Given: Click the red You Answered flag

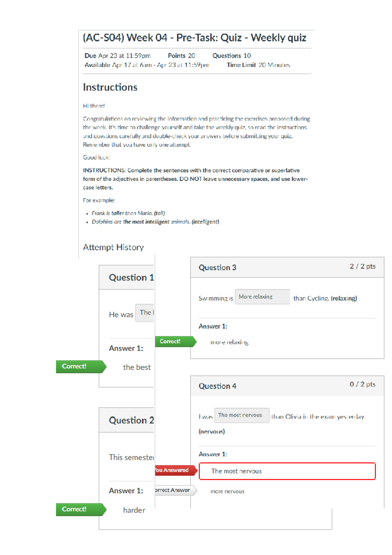Looking at the screenshot, I should point(176,470).
